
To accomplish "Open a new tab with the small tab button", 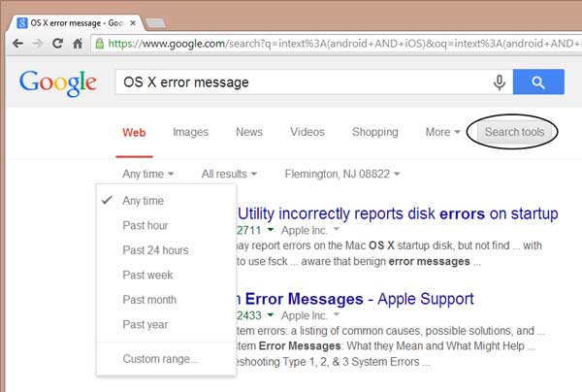I will 156,23.
